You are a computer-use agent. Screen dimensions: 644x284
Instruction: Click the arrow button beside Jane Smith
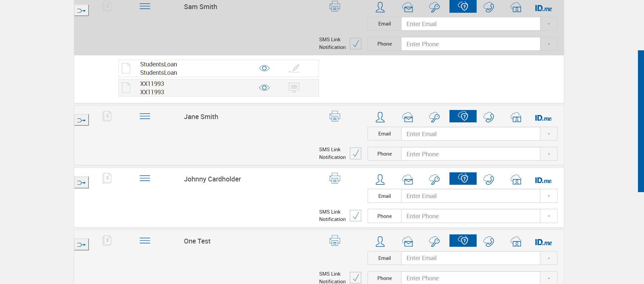click(82, 120)
